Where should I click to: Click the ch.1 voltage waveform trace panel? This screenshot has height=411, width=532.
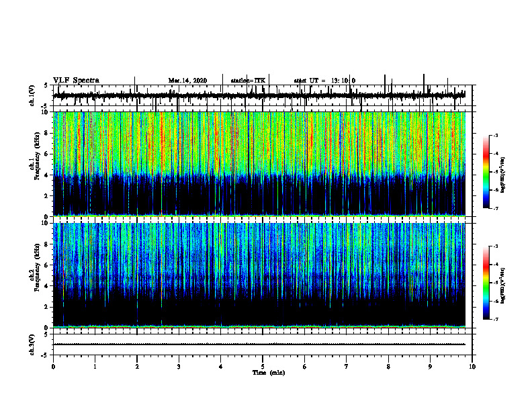tap(263, 95)
